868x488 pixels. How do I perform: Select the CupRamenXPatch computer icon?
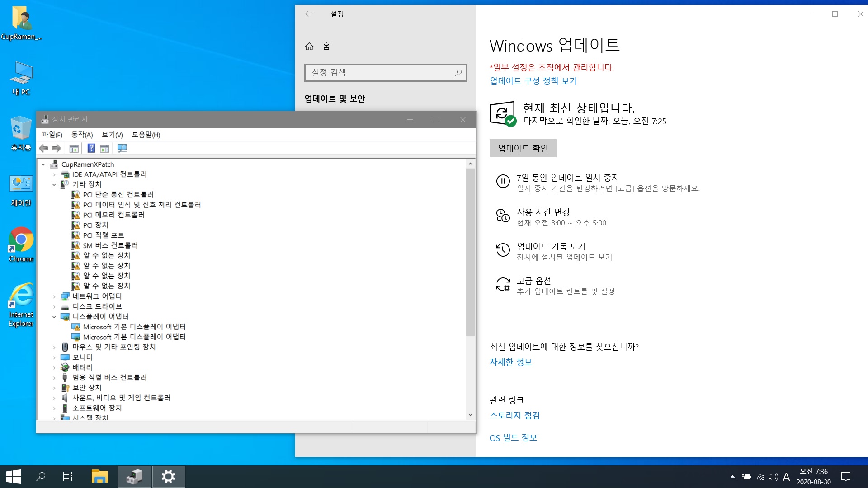54,164
